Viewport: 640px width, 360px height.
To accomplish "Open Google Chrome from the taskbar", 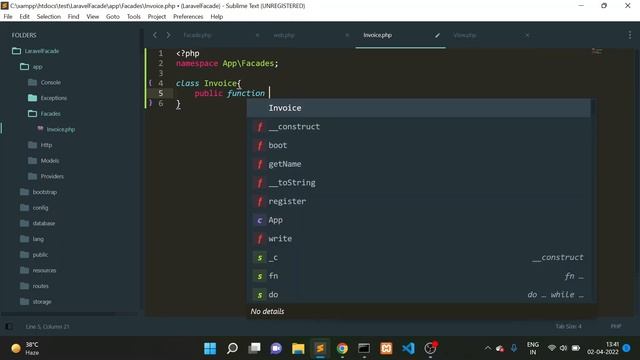I will click(342, 348).
